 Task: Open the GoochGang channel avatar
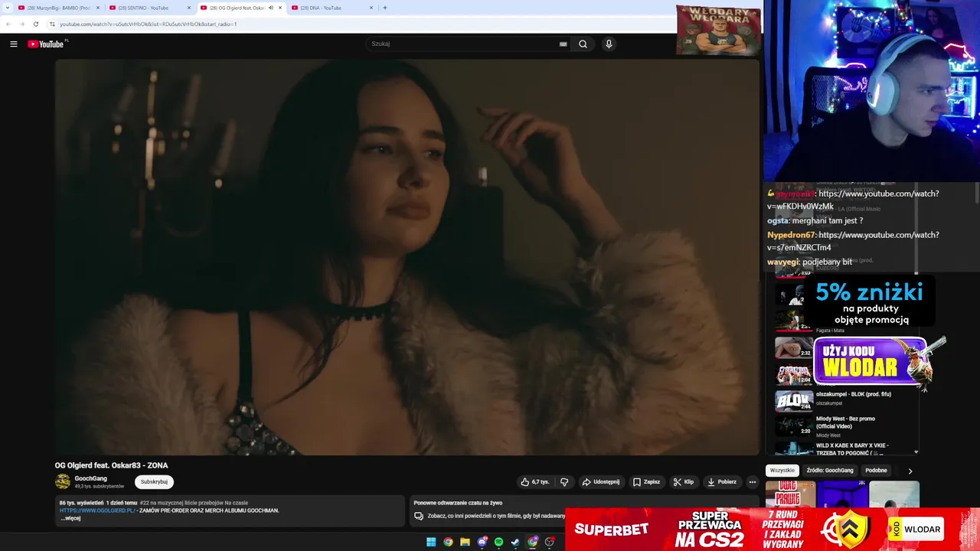pyautogui.click(x=63, y=481)
